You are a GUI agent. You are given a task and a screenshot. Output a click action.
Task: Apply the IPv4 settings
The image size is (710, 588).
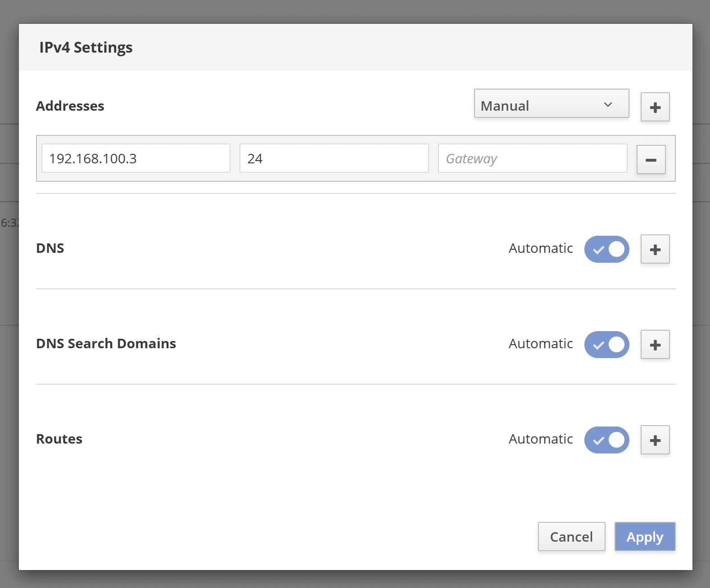click(x=645, y=536)
